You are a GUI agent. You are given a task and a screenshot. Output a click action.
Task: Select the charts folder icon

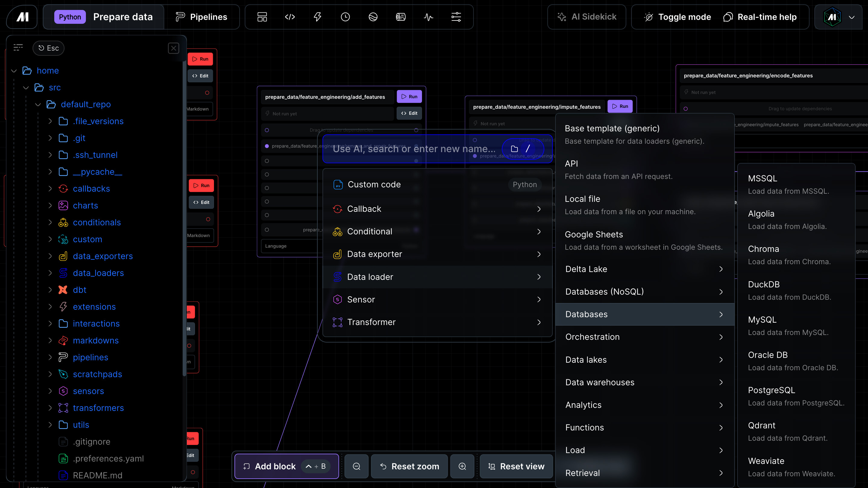click(63, 205)
